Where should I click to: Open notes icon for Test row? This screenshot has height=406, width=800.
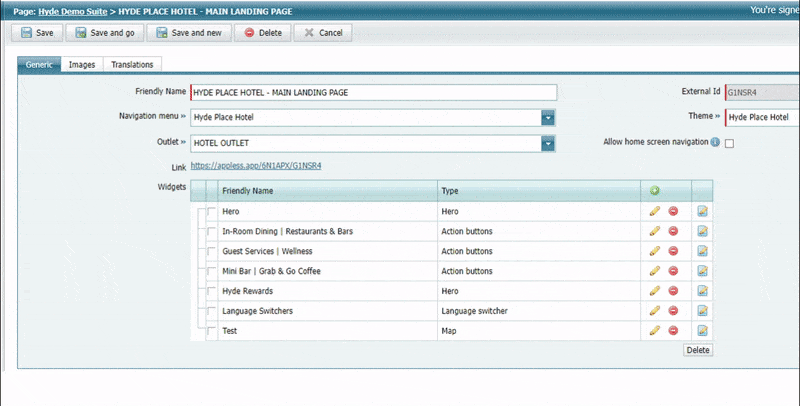(703, 331)
